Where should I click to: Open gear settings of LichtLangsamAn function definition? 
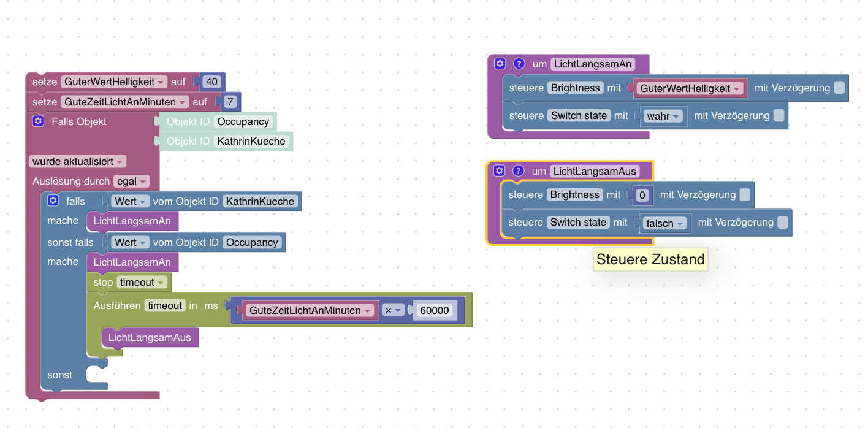tap(500, 64)
